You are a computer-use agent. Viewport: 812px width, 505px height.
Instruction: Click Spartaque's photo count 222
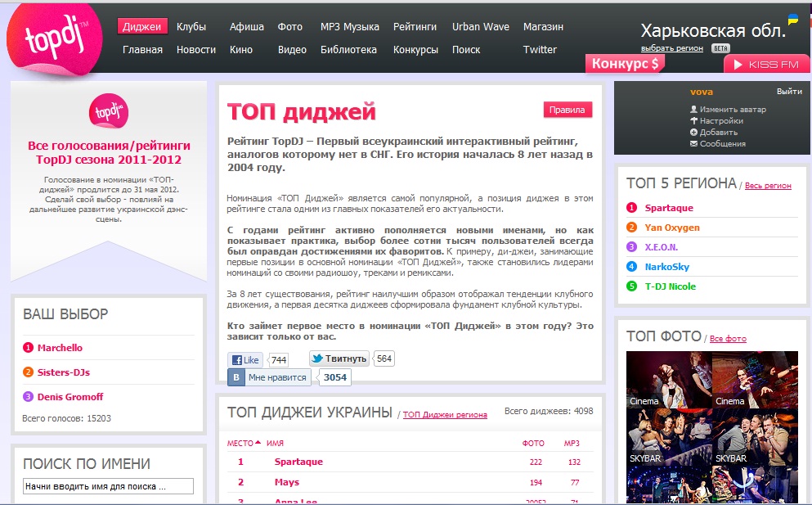point(536,462)
